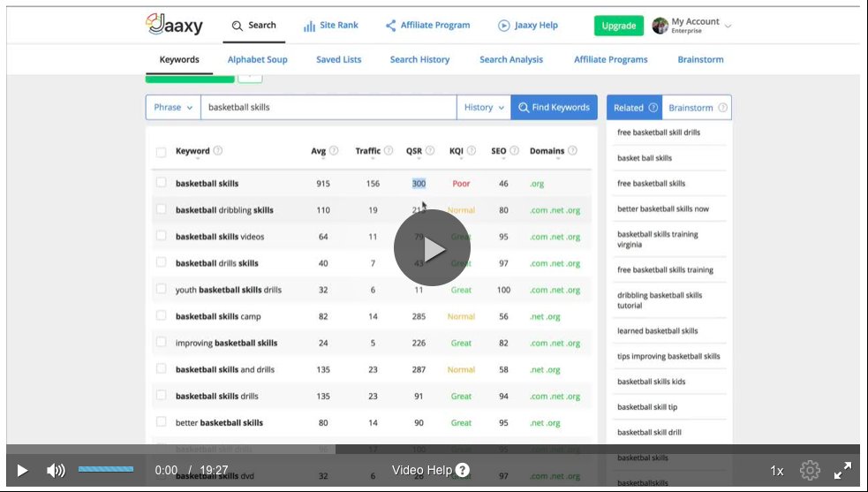Click the help icon next to SEO column

pyautogui.click(x=514, y=150)
